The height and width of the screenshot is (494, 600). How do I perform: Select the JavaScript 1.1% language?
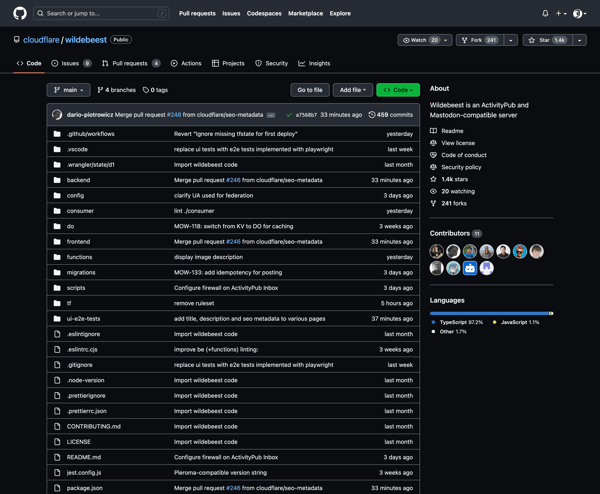[x=520, y=323]
